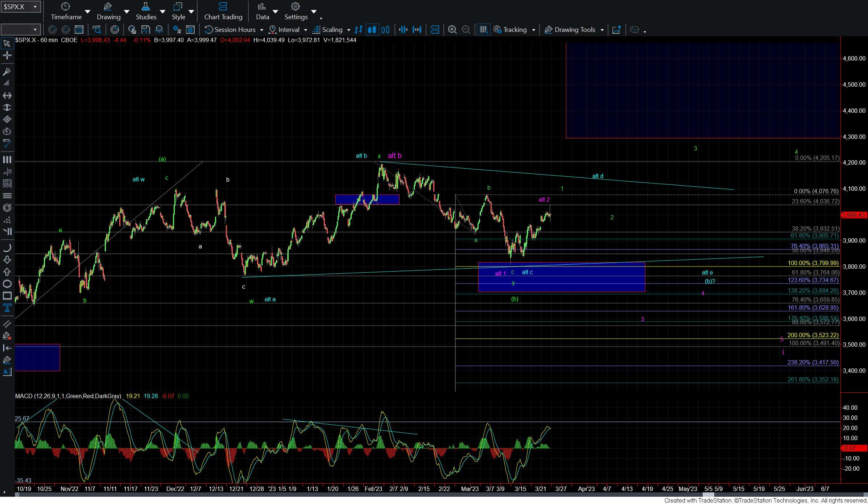The image size is (868, 504).
Task: Click the Scaling button
Action: pos(328,30)
